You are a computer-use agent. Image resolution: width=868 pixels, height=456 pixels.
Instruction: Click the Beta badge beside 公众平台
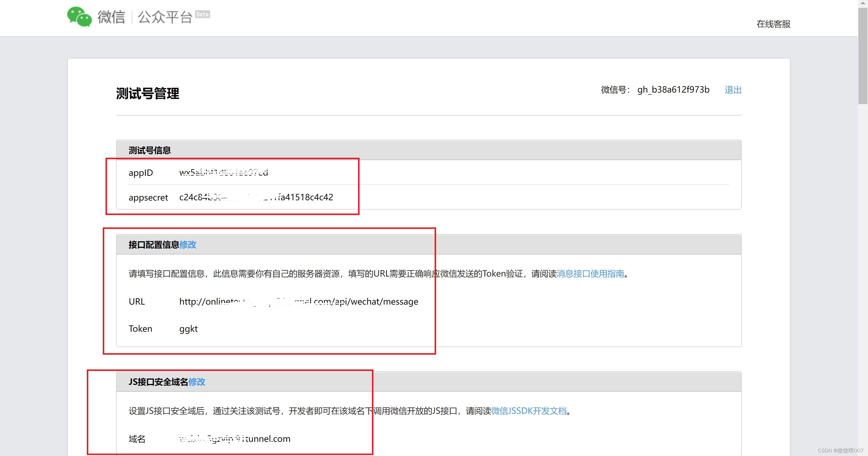203,14
